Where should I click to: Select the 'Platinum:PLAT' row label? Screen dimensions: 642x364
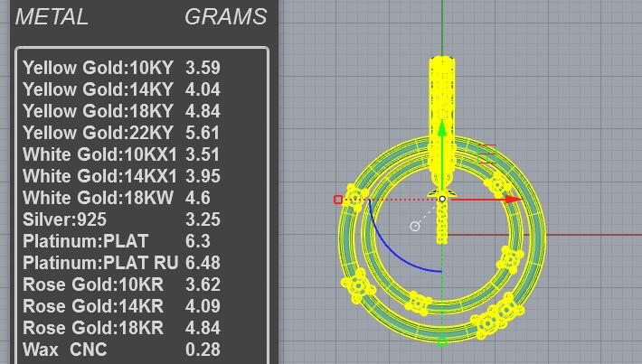coord(86,241)
